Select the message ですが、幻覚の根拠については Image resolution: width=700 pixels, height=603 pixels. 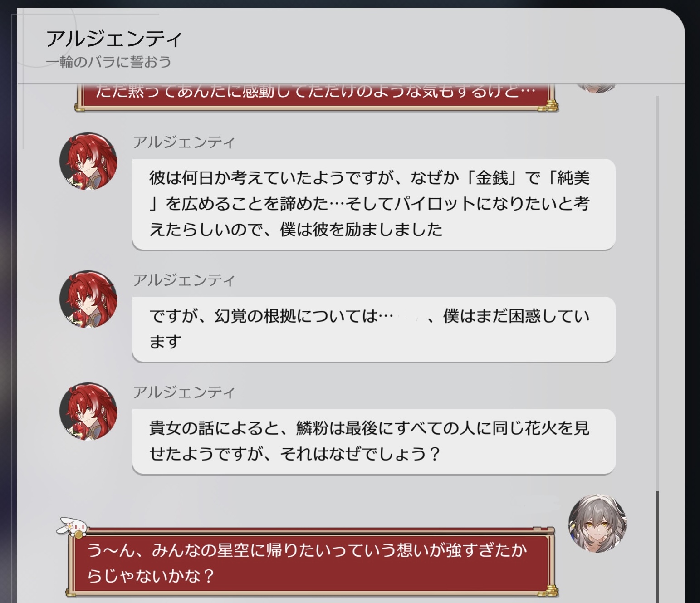[x=373, y=329]
